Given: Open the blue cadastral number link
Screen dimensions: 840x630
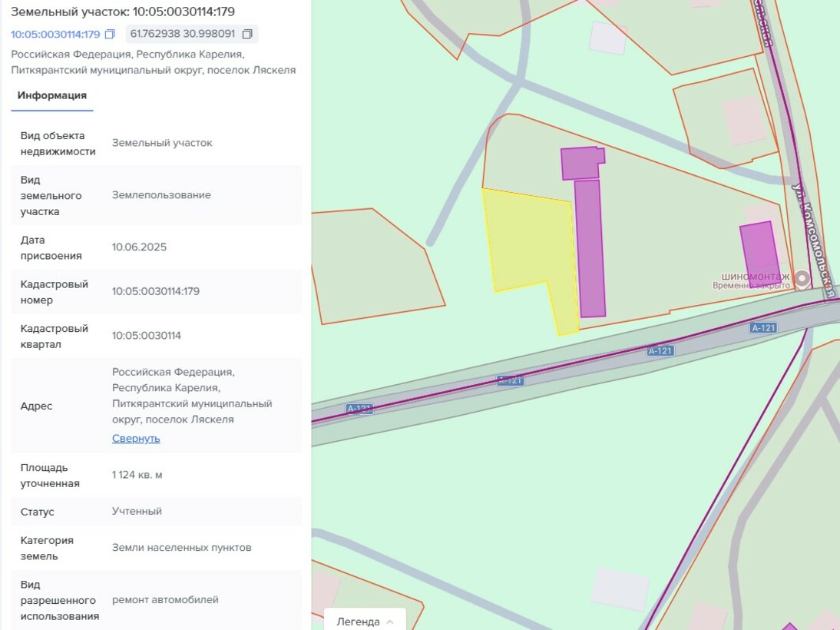Looking at the screenshot, I should (55, 35).
